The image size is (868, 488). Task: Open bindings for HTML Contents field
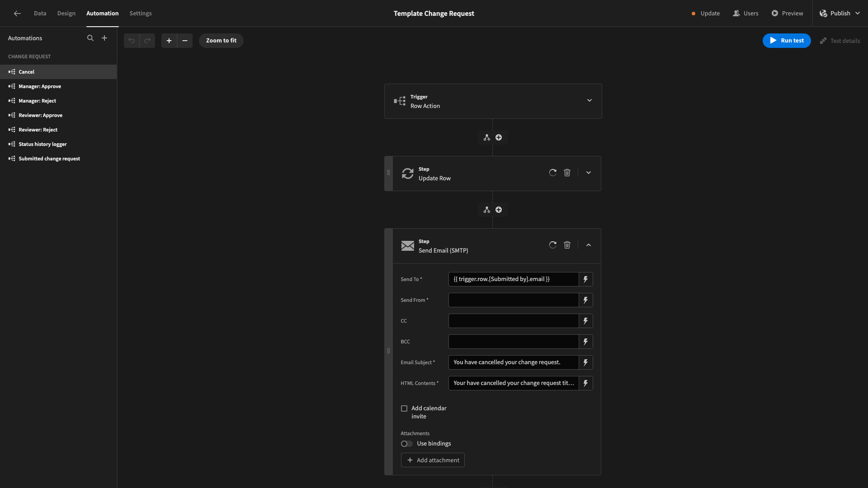(x=586, y=383)
